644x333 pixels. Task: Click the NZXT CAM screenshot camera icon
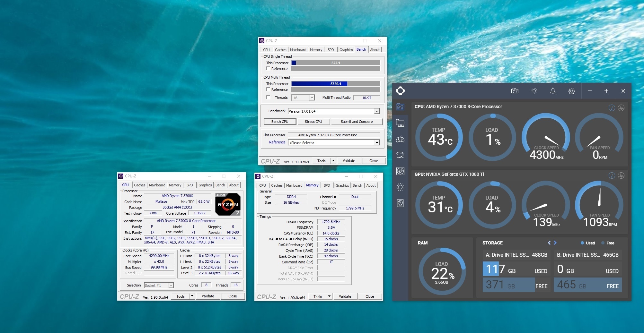coord(515,91)
